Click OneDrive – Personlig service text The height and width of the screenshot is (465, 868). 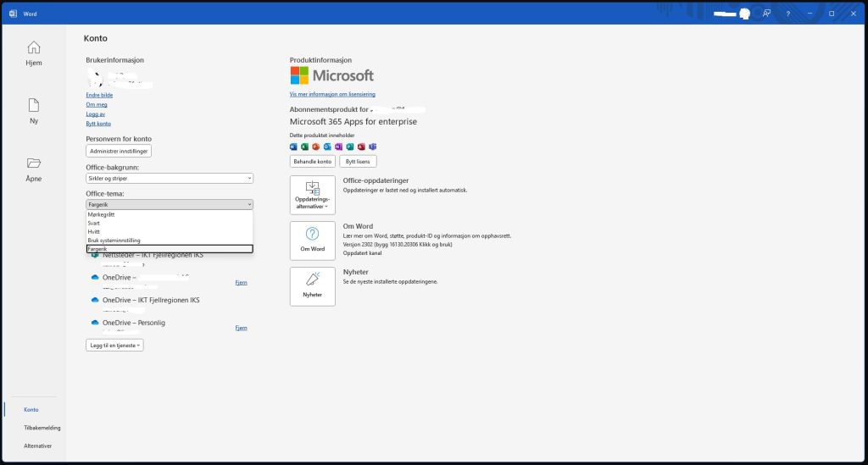coord(133,323)
